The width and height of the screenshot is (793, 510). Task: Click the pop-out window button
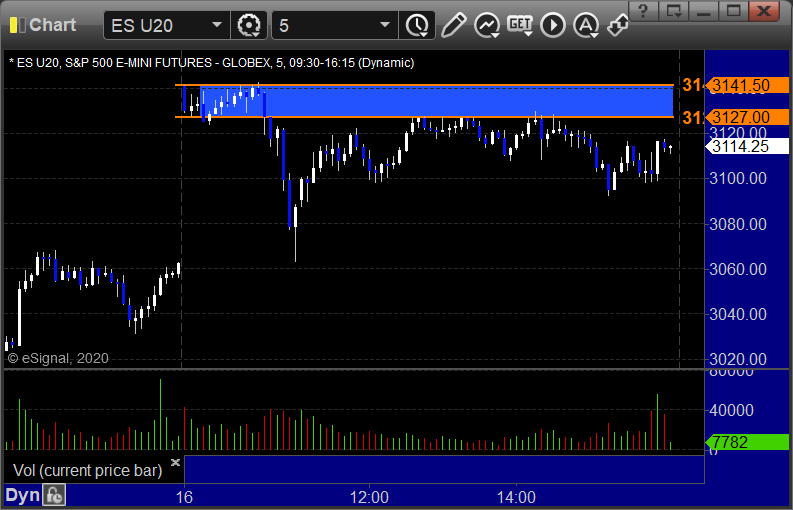coord(674,10)
